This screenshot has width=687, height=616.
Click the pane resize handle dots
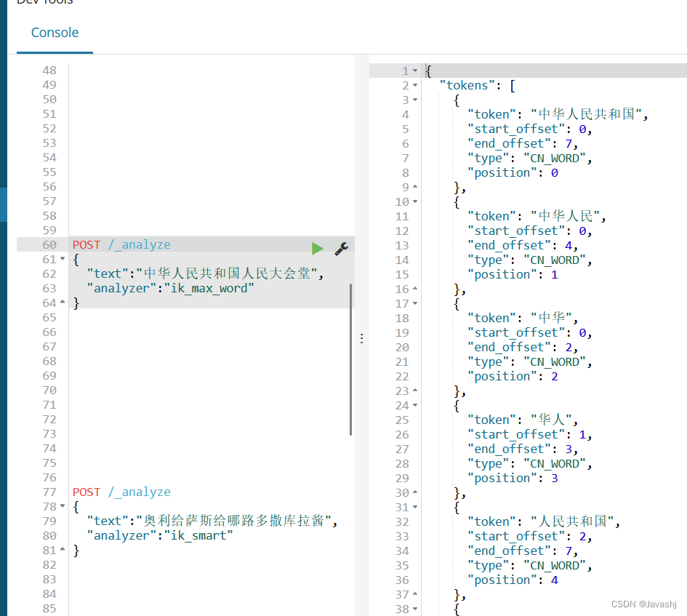pos(361,338)
